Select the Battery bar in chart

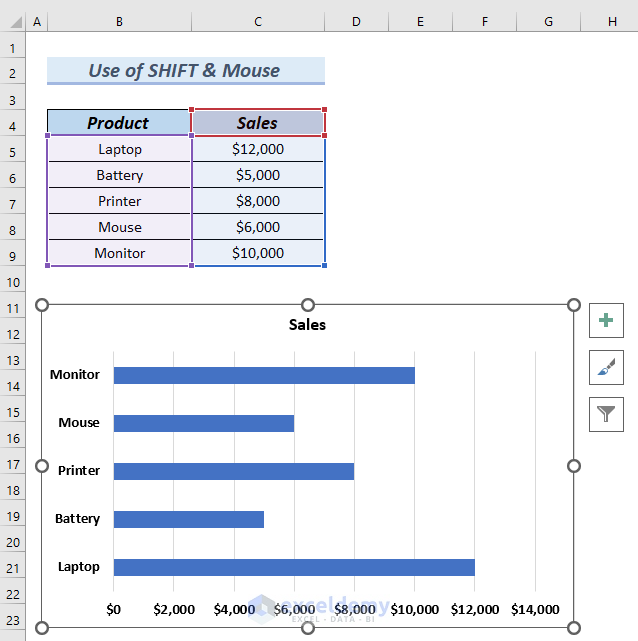click(189, 519)
